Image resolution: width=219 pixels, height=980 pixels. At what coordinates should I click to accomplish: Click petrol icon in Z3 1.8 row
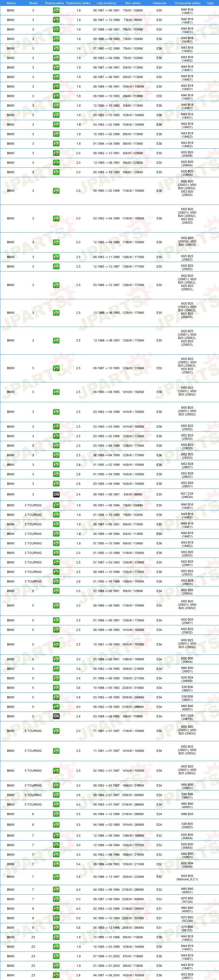coord(56,937)
